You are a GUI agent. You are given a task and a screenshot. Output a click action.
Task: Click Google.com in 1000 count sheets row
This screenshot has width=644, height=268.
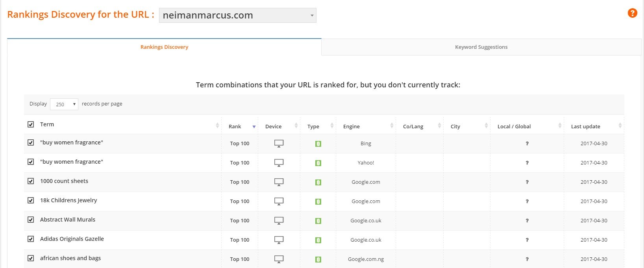(366, 182)
